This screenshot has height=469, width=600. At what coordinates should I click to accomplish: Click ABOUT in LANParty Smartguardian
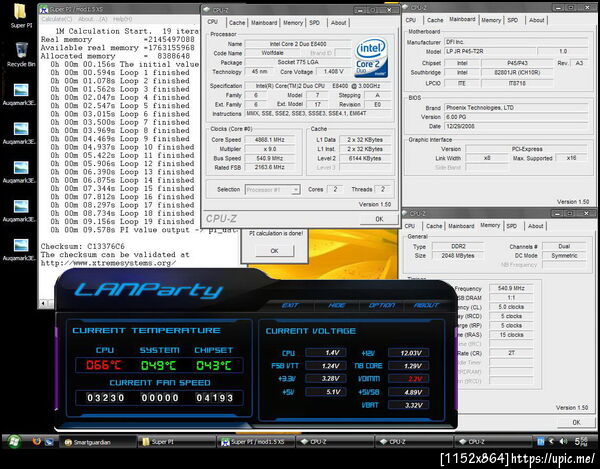coord(426,305)
